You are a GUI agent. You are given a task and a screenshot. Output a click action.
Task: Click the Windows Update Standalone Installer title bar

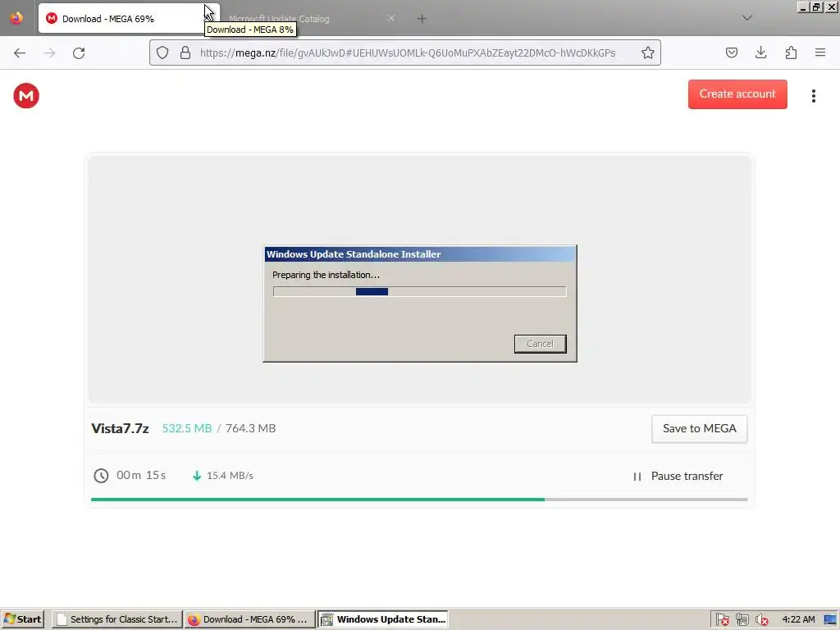click(x=420, y=254)
